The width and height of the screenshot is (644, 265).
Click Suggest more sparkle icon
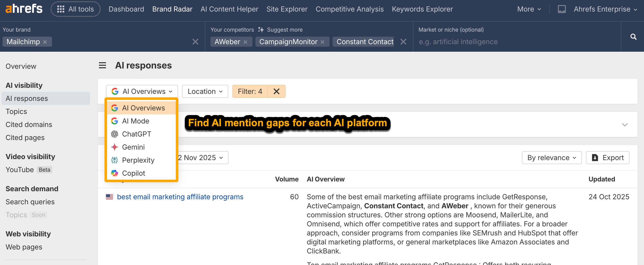coord(261,30)
